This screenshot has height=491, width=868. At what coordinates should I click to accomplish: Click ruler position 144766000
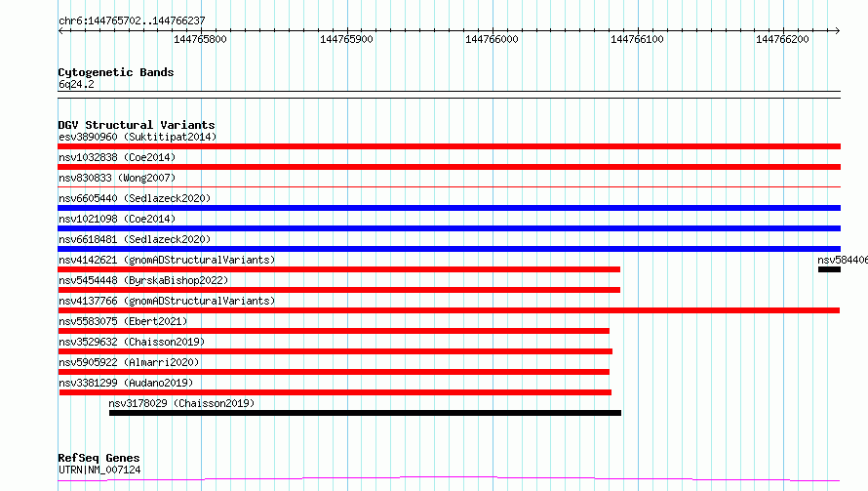point(492,39)
